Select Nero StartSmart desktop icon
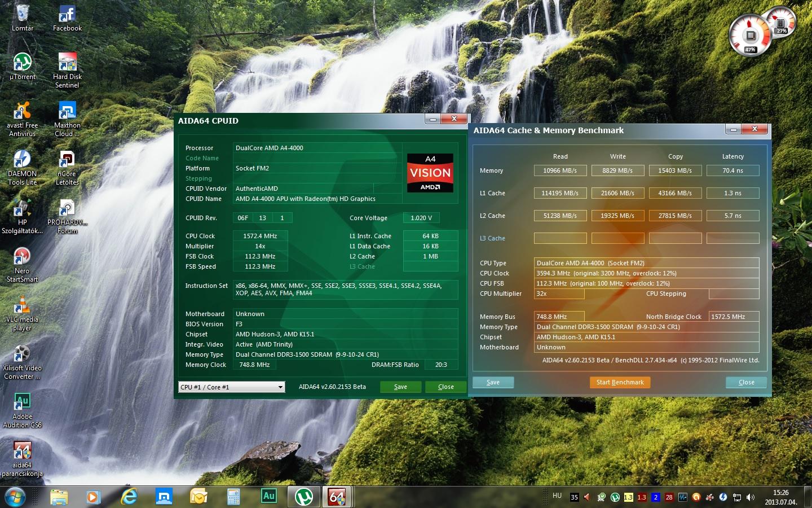Viewport: 812px width, 508px height. (23, 264)
